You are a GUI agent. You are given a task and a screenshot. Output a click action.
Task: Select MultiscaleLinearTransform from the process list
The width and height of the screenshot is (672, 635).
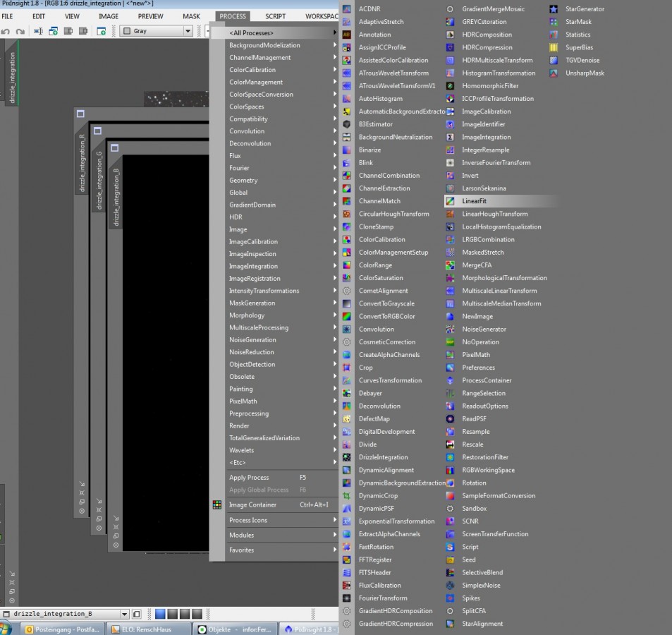(499, 291)
